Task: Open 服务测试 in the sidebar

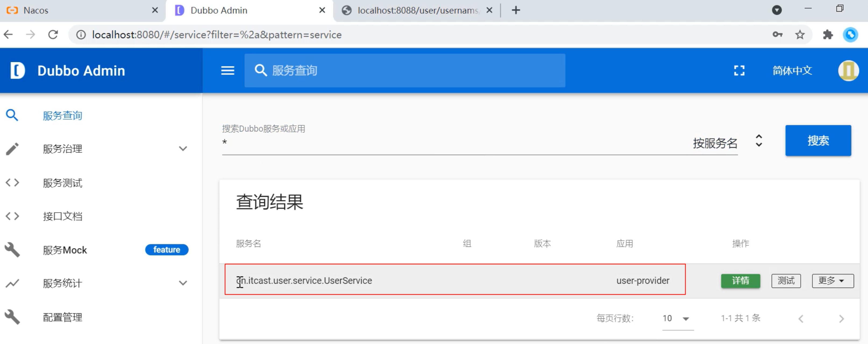Action: click(x=63, y=183)
